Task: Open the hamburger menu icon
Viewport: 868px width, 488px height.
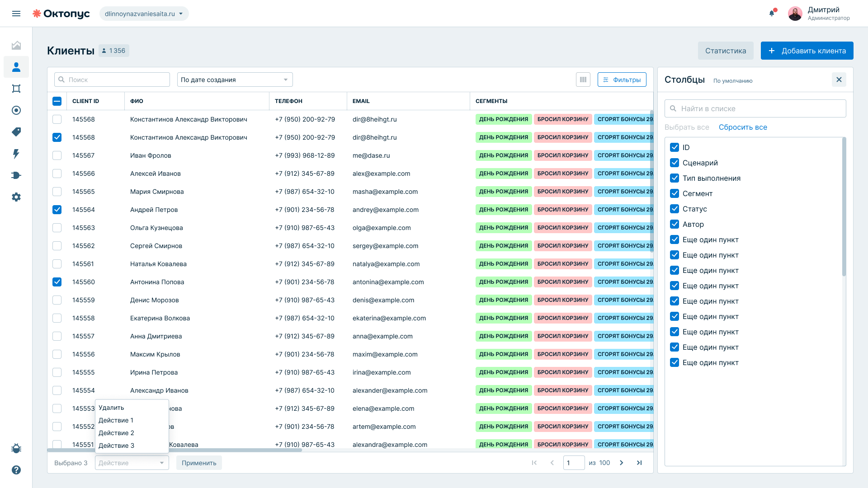Action: pyautogui.click(x=16, y=14)
